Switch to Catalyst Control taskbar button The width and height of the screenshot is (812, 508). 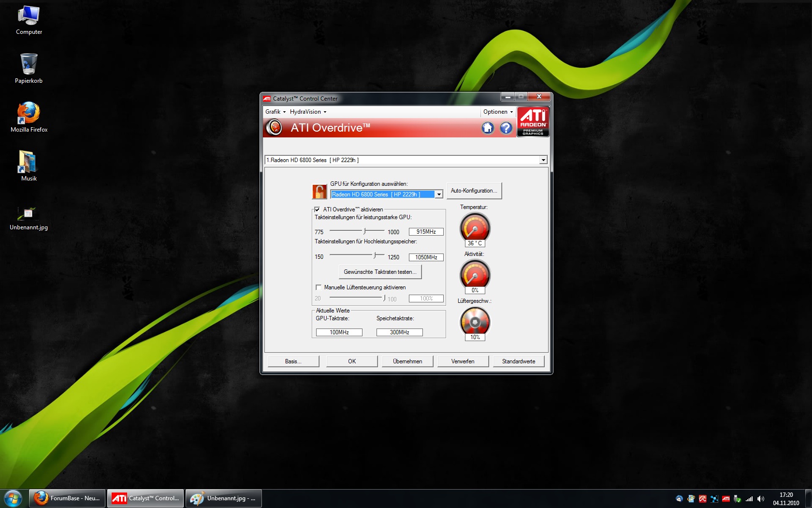(x=145, y=498)
